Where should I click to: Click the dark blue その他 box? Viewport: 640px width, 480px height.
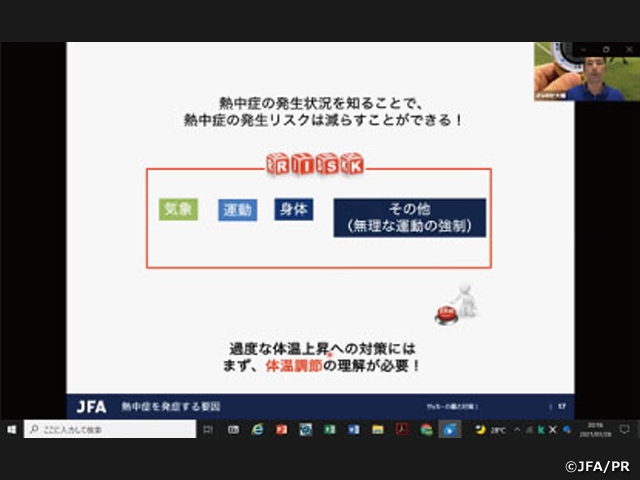pos(409,217)
